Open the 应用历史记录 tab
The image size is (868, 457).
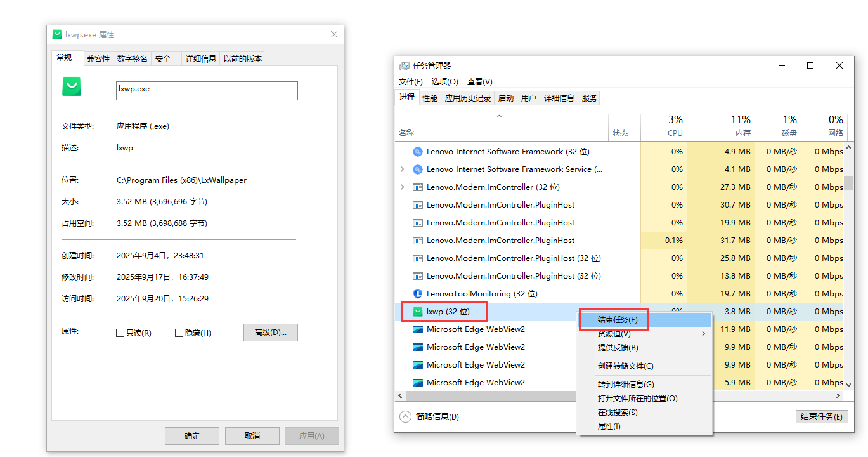coord(468,98)
